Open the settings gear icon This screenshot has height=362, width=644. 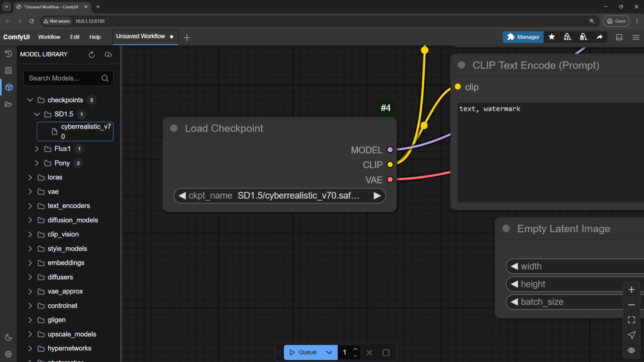click(8, 354)
